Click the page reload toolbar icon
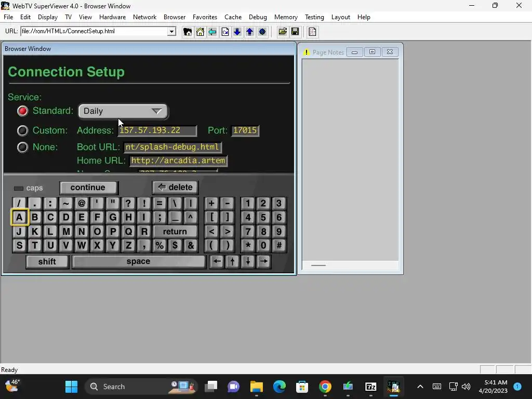The height and width of the screenshot is (399, 532). [x=225, y=32]
